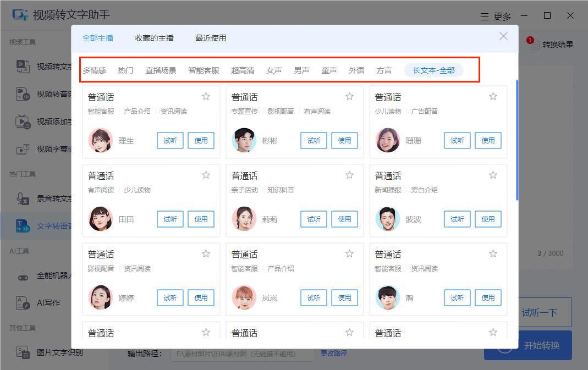The image size is (588, 370).
Task: Click 瀚 avatar thumbnail
Action: [388, 297]
